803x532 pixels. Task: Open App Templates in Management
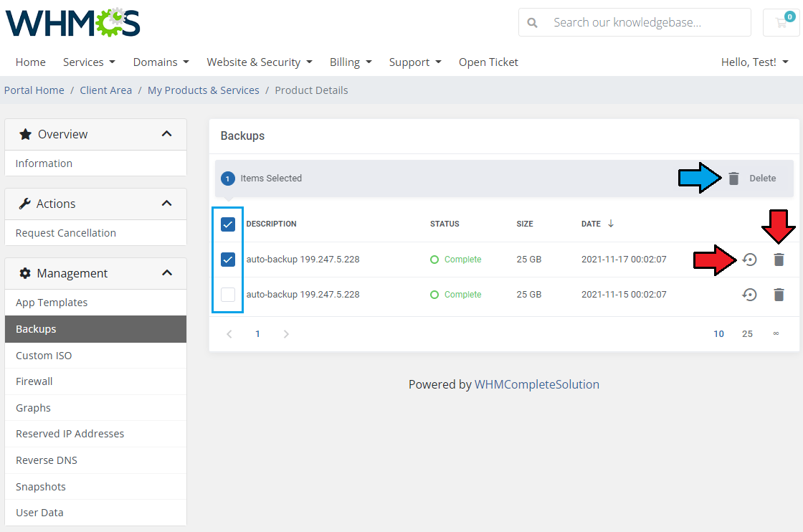click(96, 303)
